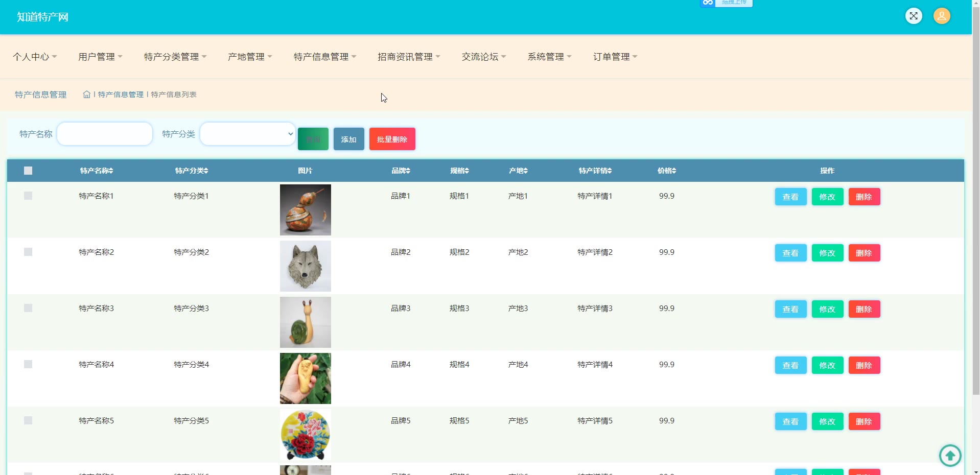Expand the 产地管理 menu
The height and width of the screenshot is (475, 980).
click(250, 57)
